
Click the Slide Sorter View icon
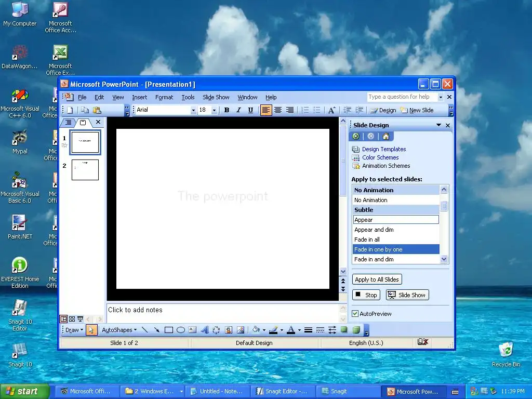pos(72,319)
